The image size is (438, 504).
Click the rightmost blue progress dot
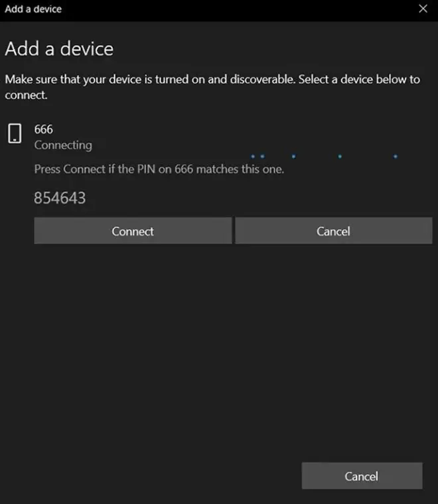396,157
